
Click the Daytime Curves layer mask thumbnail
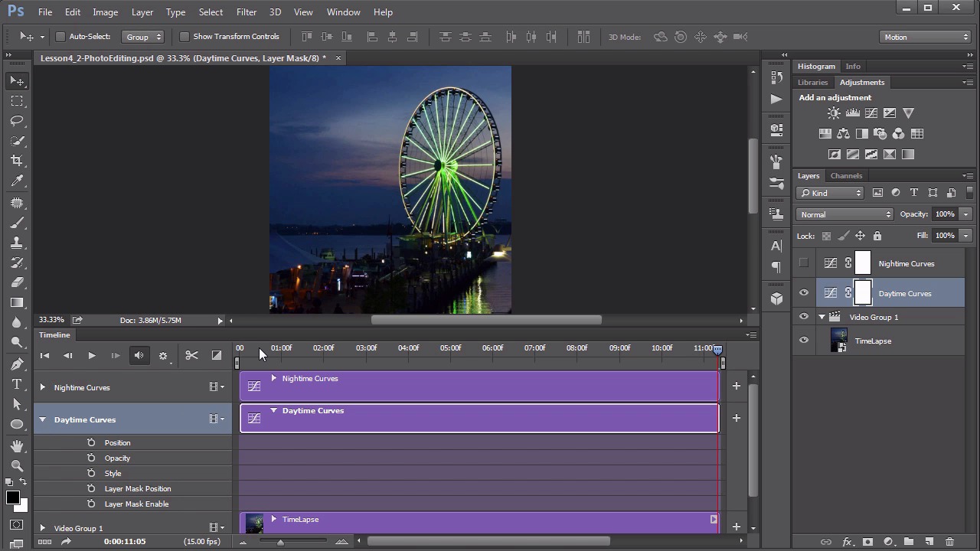863,293
